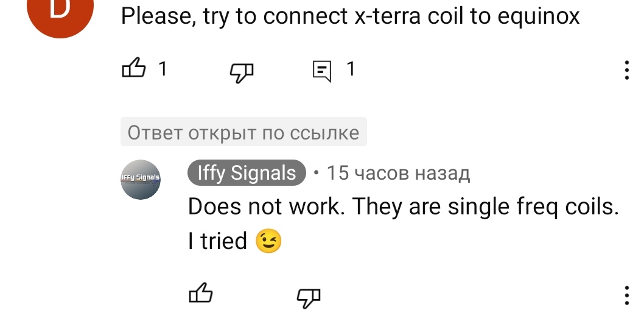Image resolution: width=644 pixels, height=324 pixels.
Task: Click 'Ответ открыт по ссылке' label
Action: coord(243,132)
